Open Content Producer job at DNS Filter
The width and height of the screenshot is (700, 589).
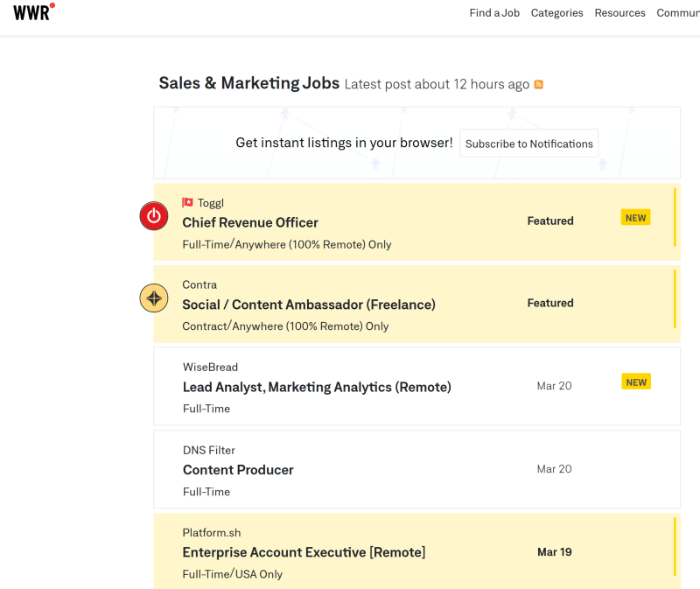point(417,469)
